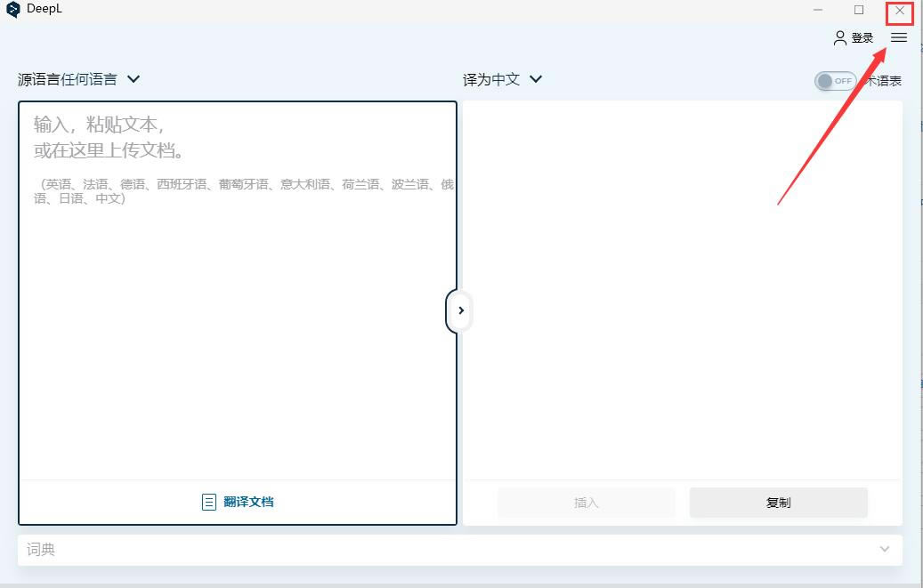Click the person icon beside 登录

click(838, 37)
